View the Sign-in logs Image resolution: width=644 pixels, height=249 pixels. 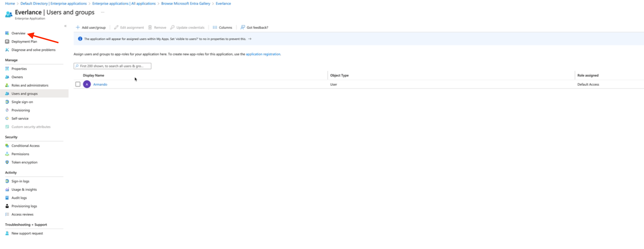point(20,181)
